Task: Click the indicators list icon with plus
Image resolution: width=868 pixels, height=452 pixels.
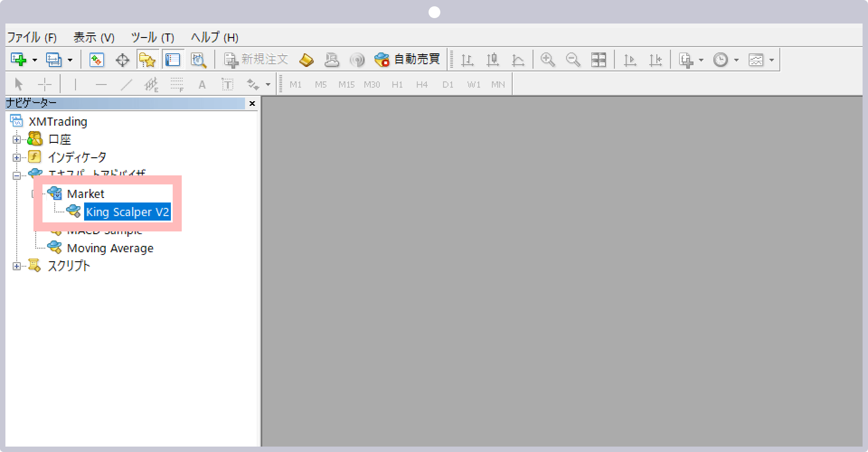Action: 686,60
